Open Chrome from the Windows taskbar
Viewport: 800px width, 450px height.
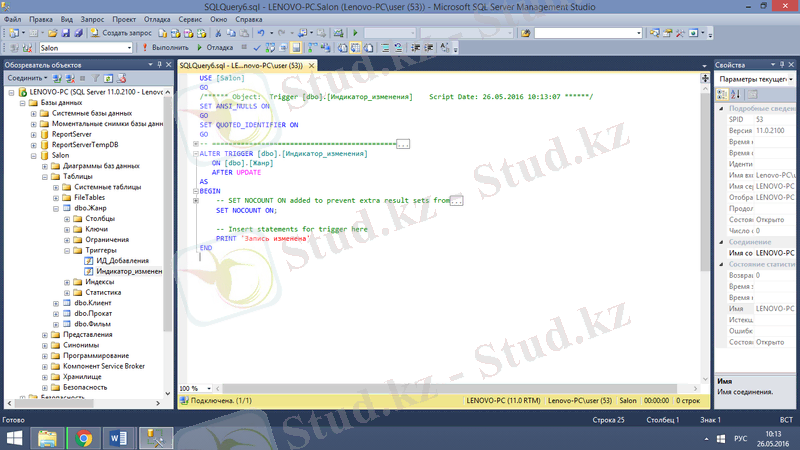[84, 438]
